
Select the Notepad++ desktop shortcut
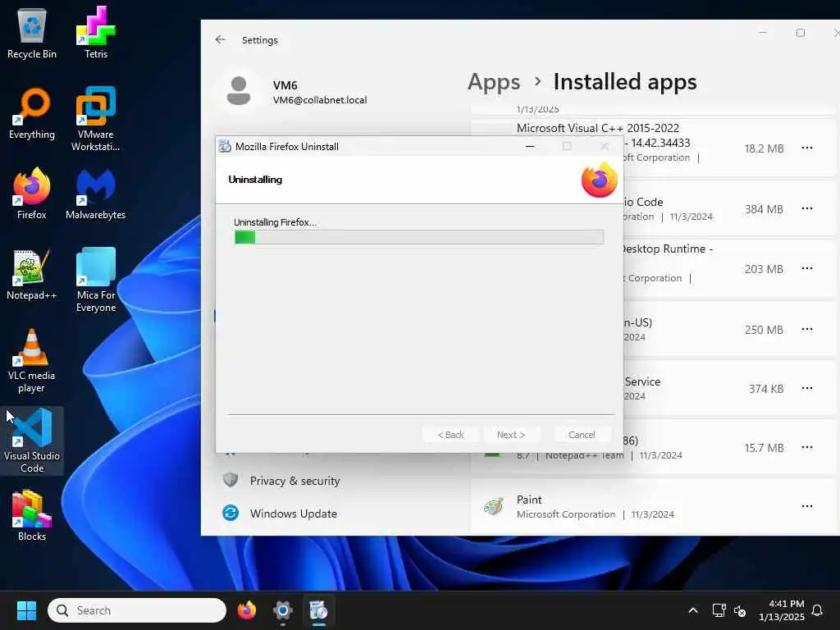[x=32, y=274]
